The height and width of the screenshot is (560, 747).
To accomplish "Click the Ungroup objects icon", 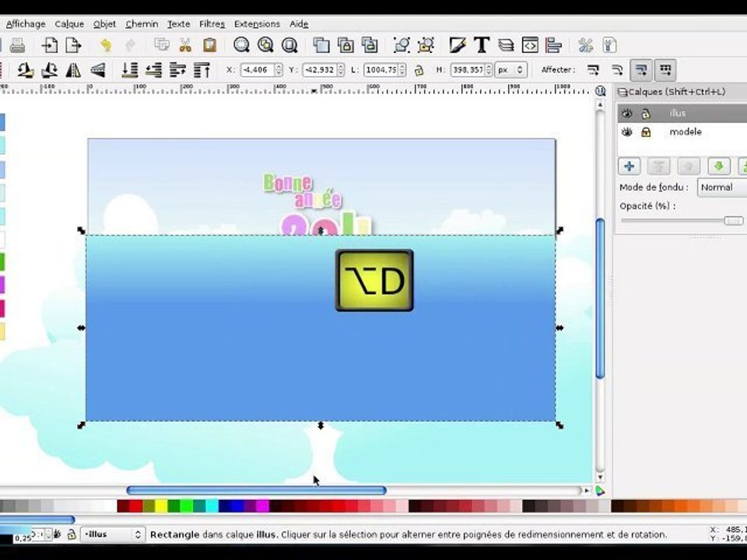I will pyautogui.click(x=426, y=45).
